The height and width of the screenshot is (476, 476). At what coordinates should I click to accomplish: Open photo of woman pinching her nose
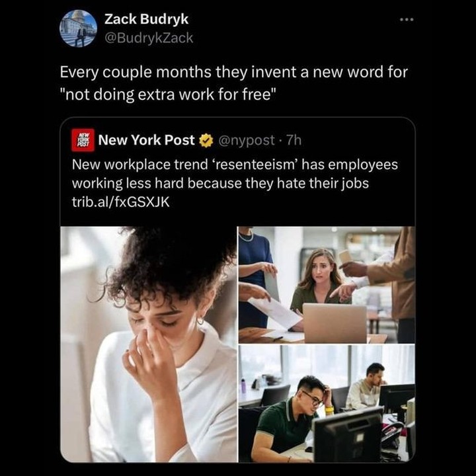click(149, 344)
